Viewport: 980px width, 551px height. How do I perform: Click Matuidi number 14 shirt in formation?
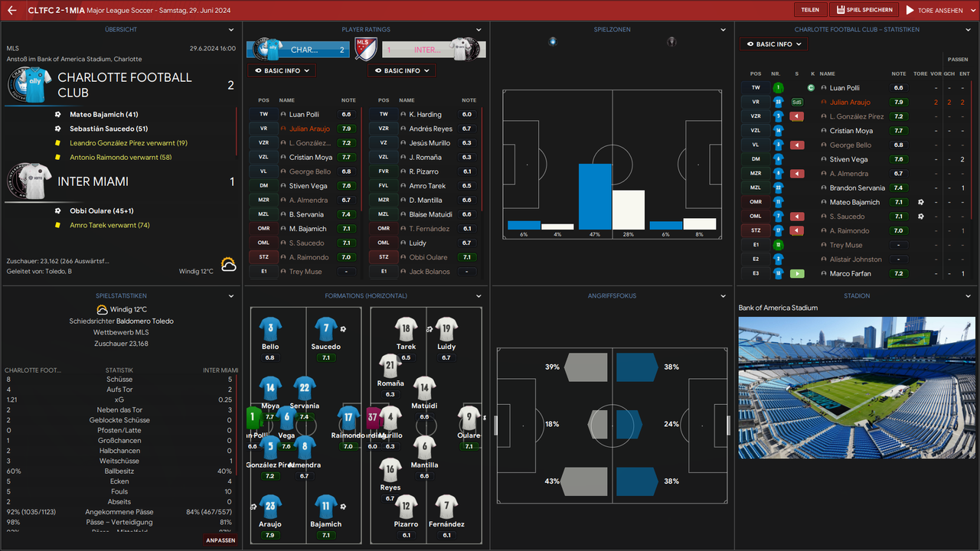pos(424,388)
